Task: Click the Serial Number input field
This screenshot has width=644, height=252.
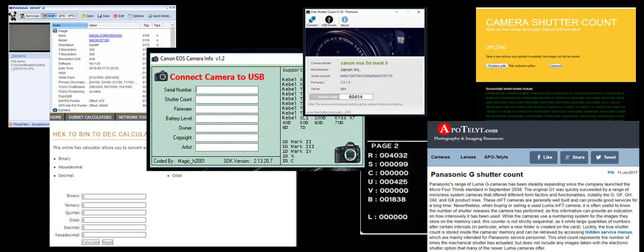Action: click(x=227, y=90)
